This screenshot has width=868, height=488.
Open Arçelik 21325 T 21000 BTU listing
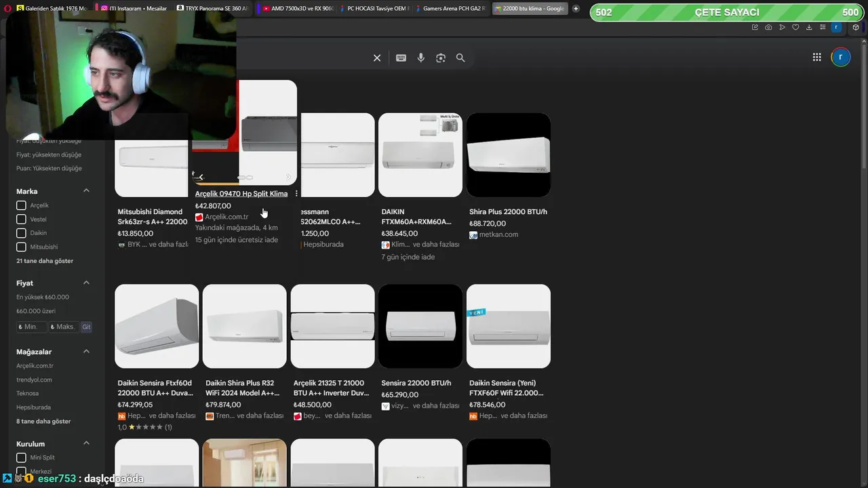pos(332,388)
